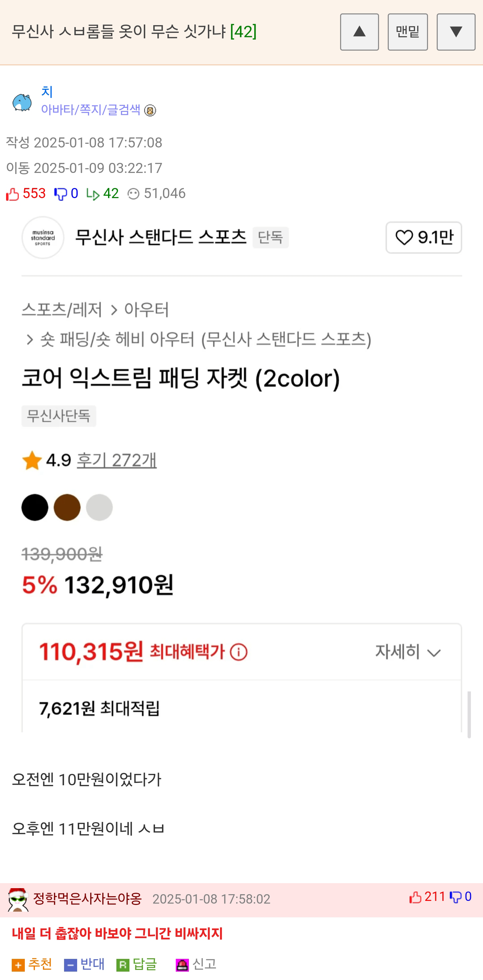Open the 아우터 breadcrumb category

tap(147, 310)
